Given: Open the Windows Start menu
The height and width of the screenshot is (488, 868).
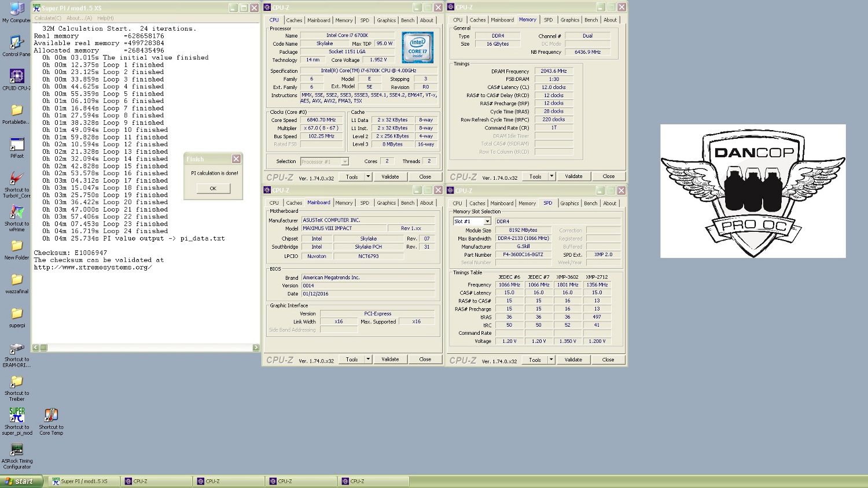Looking at the screenshot, I should (22, 481).
